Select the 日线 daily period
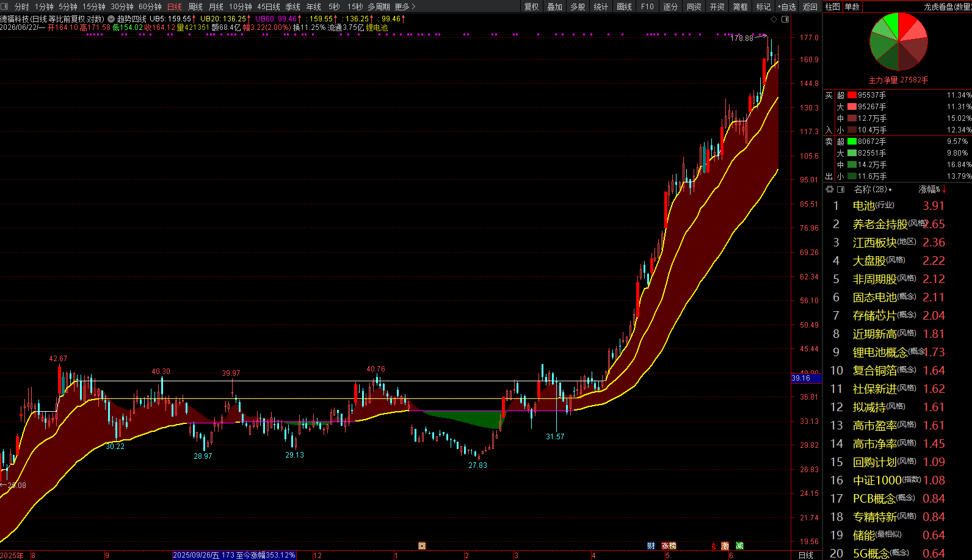 point(175,7)
